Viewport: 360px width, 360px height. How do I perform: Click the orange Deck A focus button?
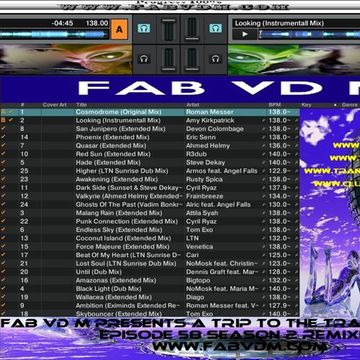click(119, 29)
